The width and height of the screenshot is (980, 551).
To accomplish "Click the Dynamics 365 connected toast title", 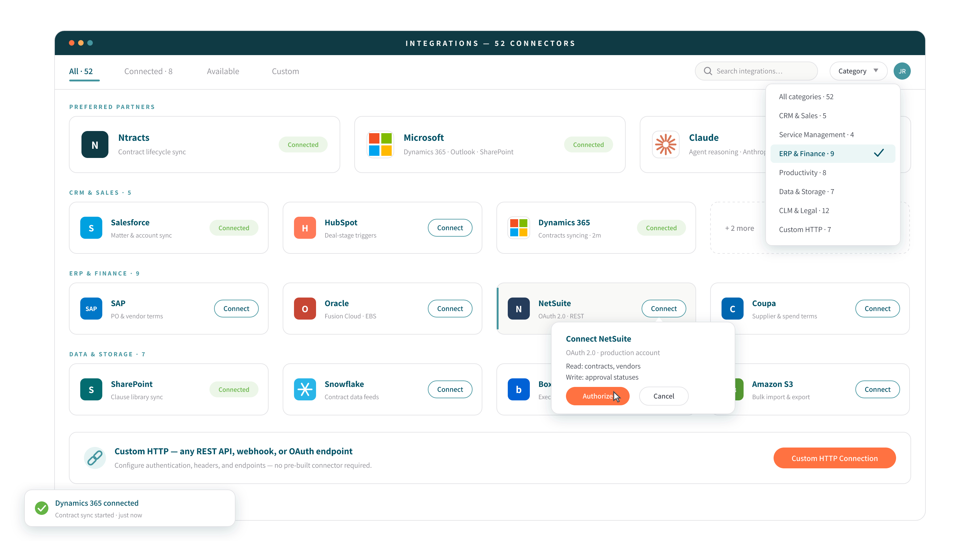I will click(97, 503).
